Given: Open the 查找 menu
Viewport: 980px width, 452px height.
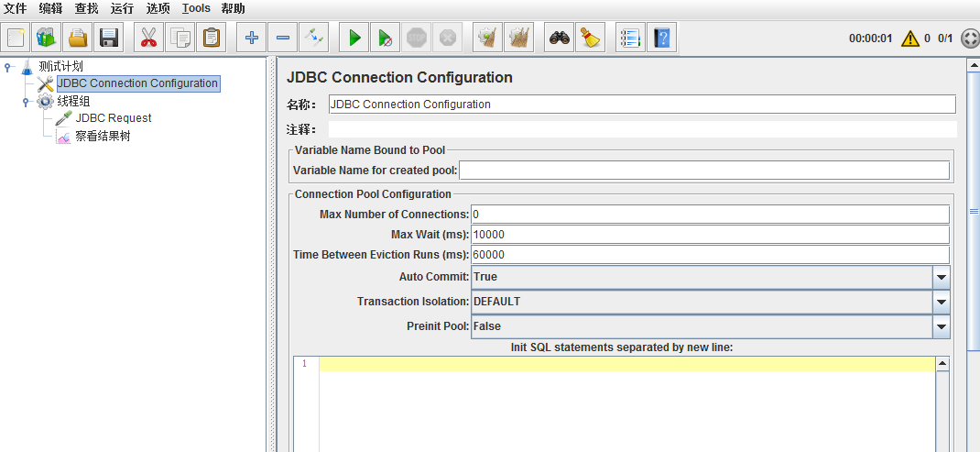Looking at the screenshot, I should pyautogui.click(x=86, y=9).
